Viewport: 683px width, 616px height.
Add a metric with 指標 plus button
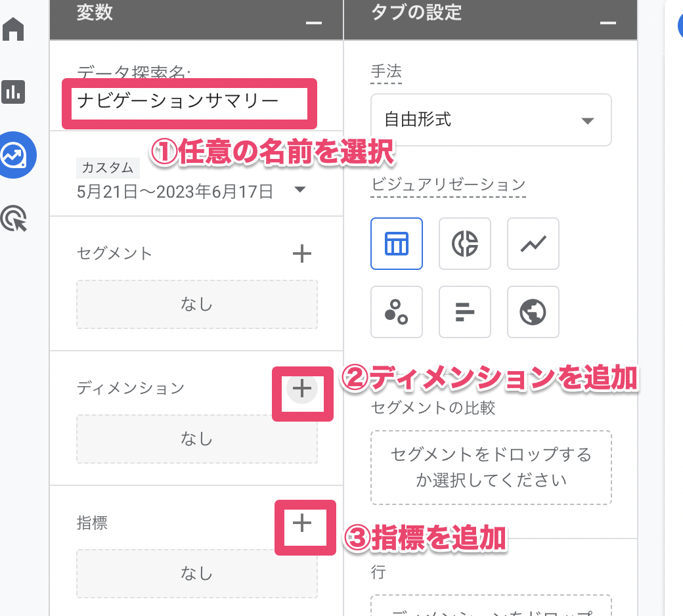pyautogui.click(x=301, y=523)
